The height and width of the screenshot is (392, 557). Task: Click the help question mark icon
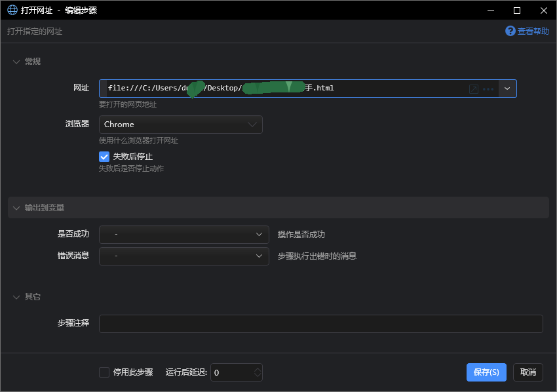[510, 31]
